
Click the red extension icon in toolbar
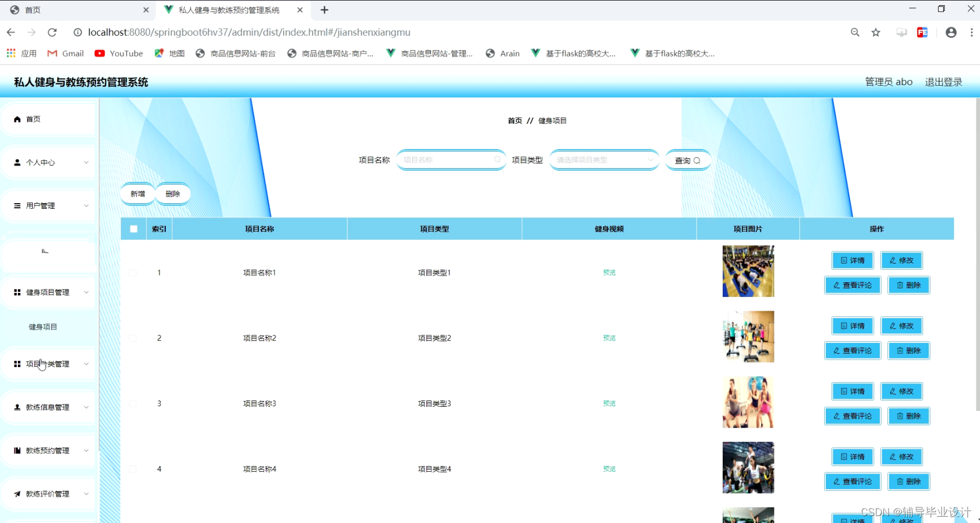click(x=922, y=32)
